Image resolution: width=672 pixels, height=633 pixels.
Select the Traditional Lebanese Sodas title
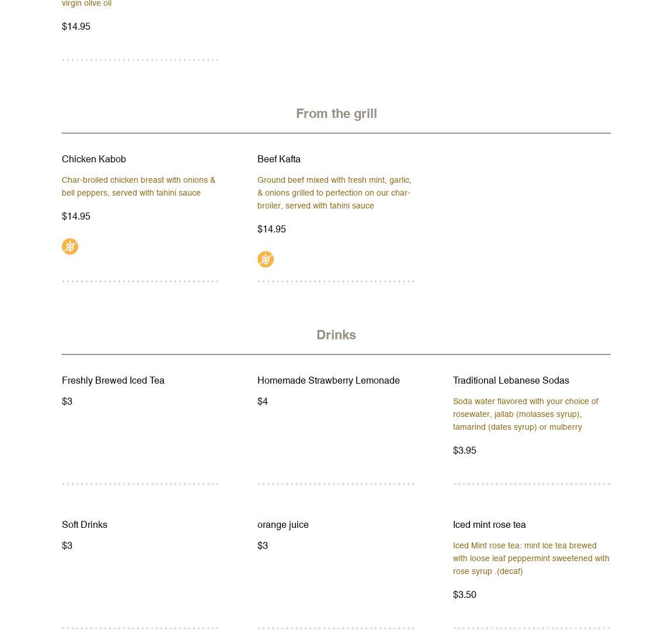click(511, 380)
